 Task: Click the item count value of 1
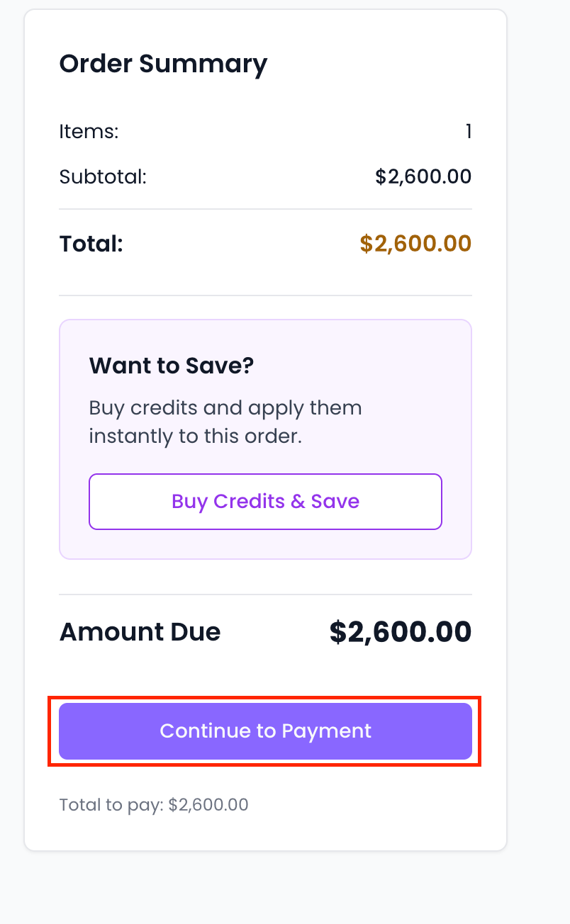(468, 132)
